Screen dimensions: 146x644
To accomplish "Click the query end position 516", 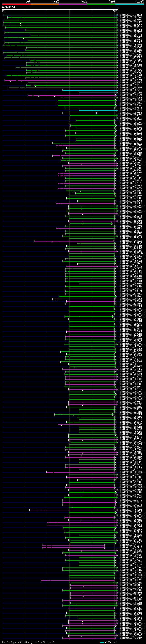I will [x=115, y=11].
